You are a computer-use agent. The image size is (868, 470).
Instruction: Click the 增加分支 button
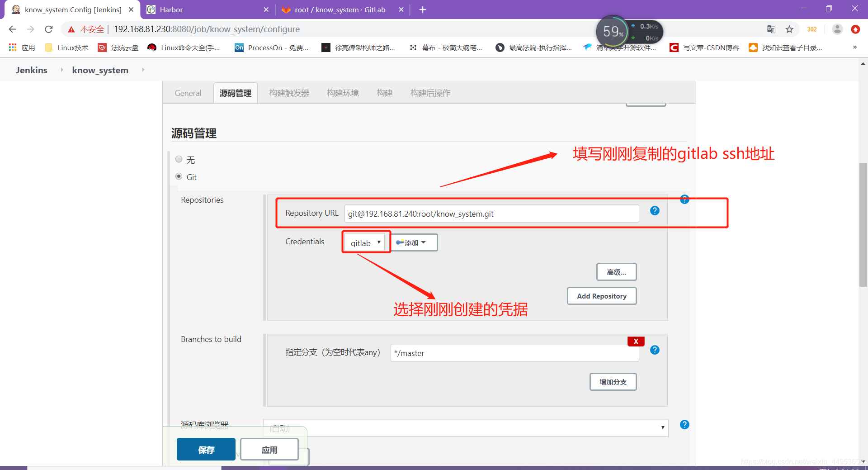click(x=613, y=382)
